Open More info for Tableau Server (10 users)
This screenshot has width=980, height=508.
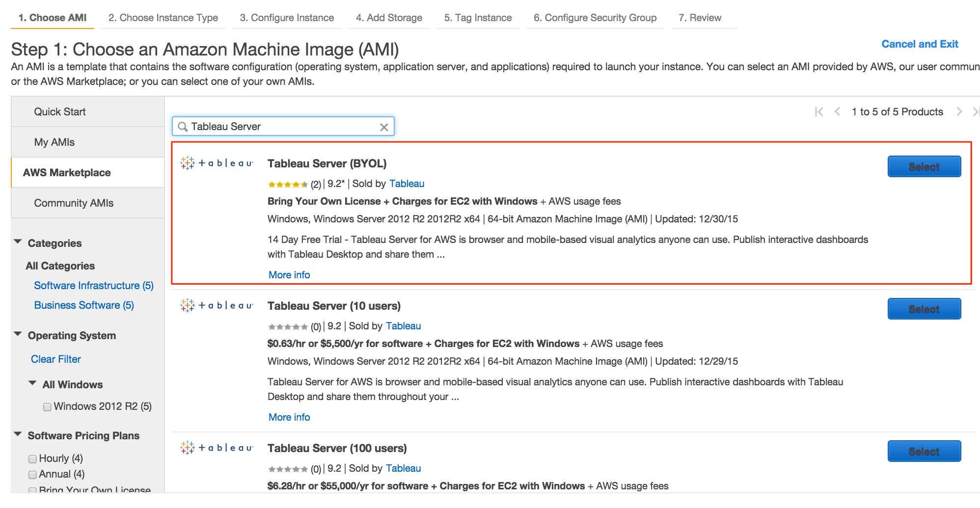[289, 417]
